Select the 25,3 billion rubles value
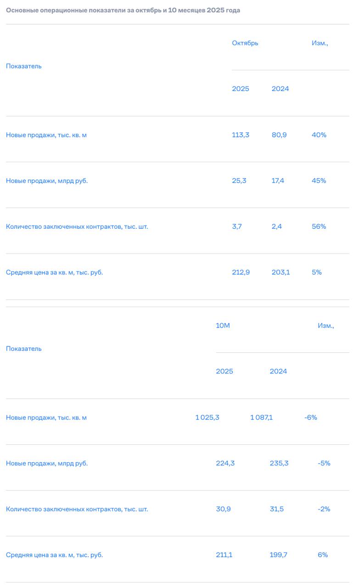 pyautogui.click(x=239, y=181)
